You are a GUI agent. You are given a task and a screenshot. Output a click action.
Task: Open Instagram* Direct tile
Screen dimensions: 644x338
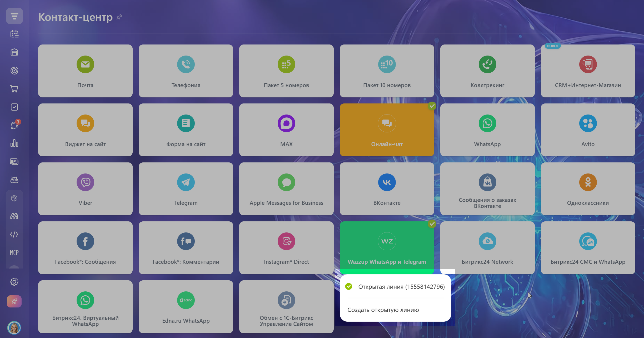[286, 248]
